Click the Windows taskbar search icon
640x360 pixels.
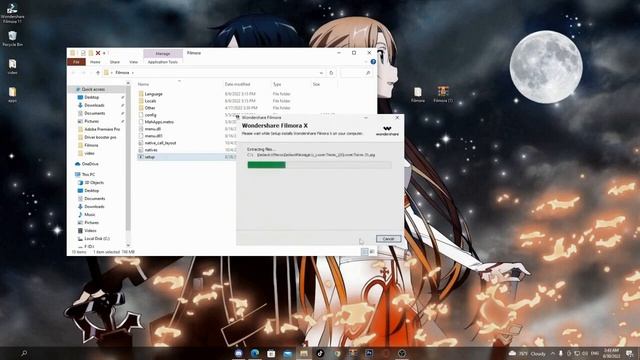[24, 353]
